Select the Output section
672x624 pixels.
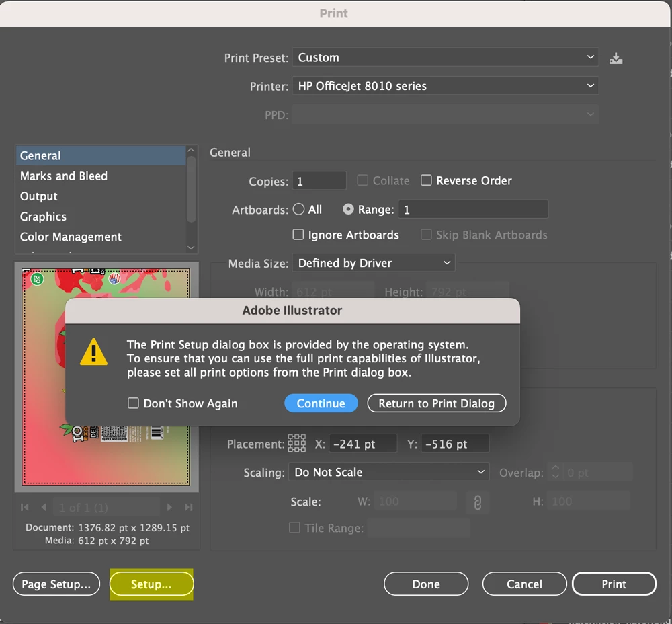pyautogui.click(x=101, y=196)
